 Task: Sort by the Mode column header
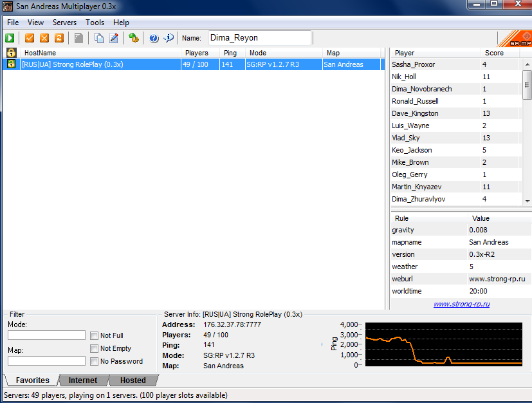pyautogui.click(x=284, y=53)
